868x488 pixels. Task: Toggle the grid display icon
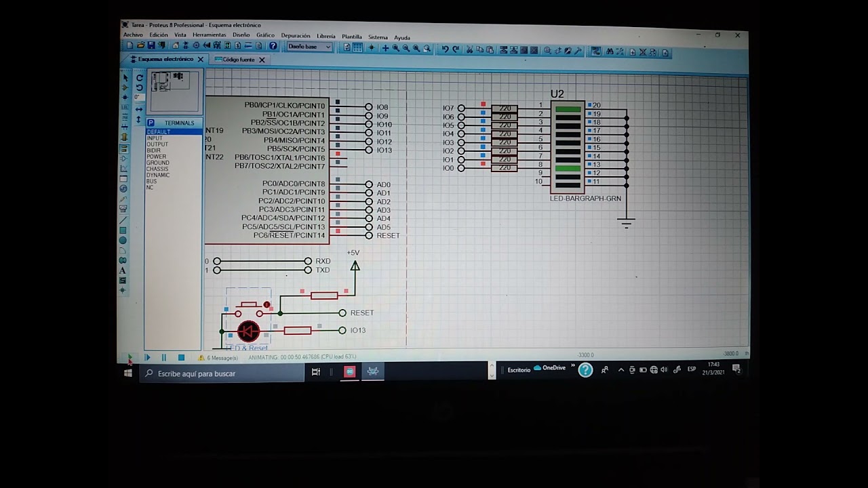357,47
